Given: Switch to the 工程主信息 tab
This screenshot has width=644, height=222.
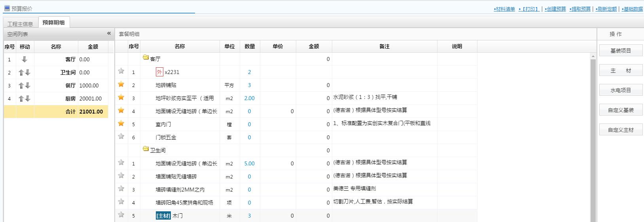Looking at the screenshot, I should 20,24.
